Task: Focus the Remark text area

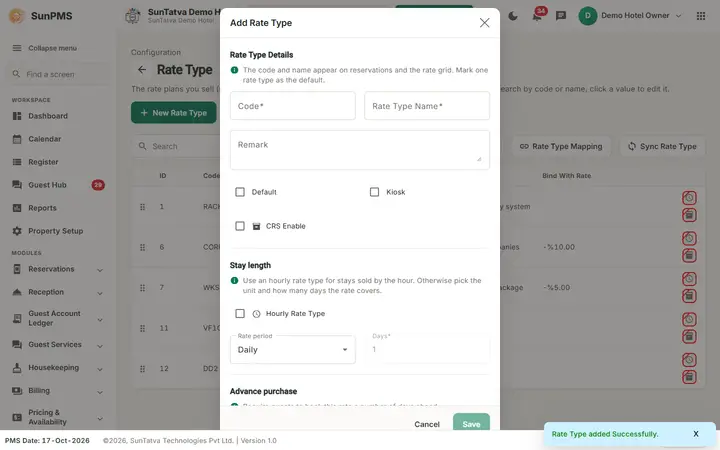Action: 360,150
